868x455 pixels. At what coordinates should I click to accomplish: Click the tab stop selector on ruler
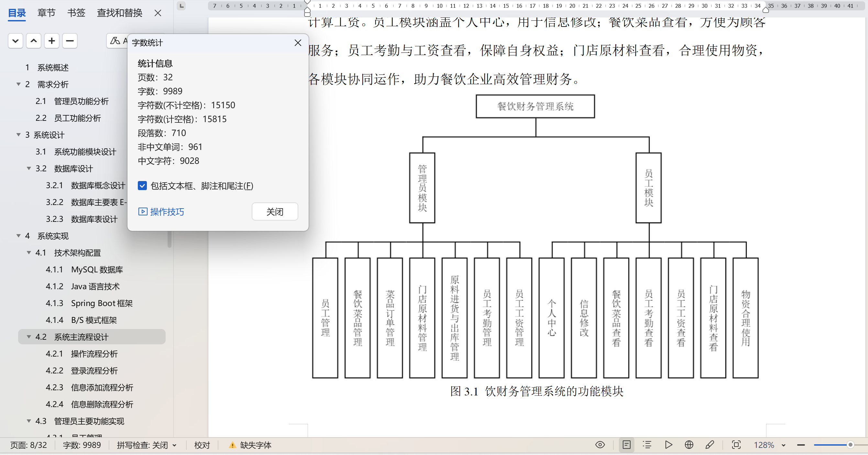(x=181, y=6)
